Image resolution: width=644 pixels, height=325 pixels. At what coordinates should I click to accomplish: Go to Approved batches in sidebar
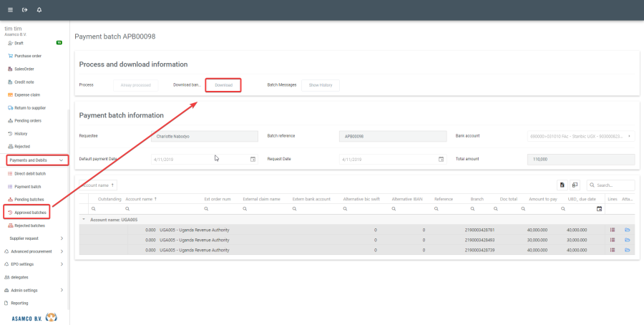click(31, 213)
